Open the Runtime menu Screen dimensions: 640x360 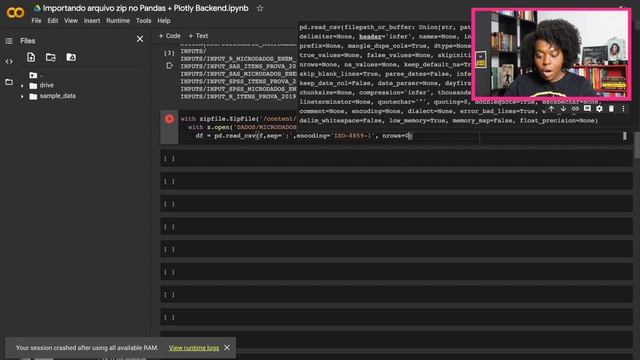118,21
